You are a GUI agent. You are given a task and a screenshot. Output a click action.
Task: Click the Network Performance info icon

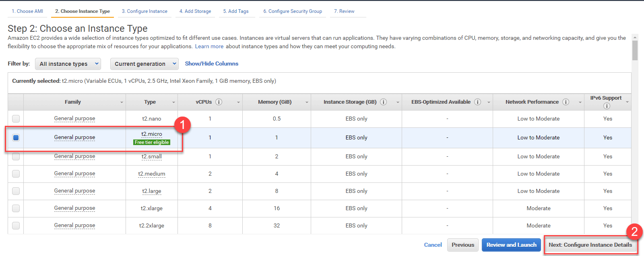566,102
